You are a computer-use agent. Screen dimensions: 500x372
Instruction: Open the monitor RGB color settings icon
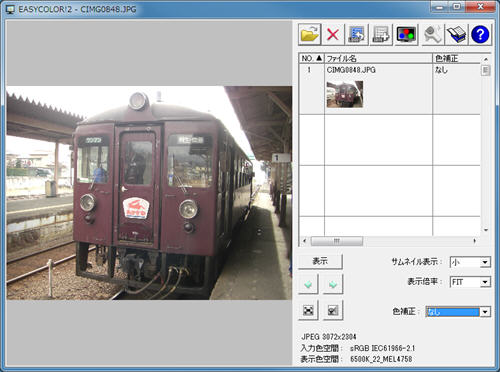(x=406, y=34)
